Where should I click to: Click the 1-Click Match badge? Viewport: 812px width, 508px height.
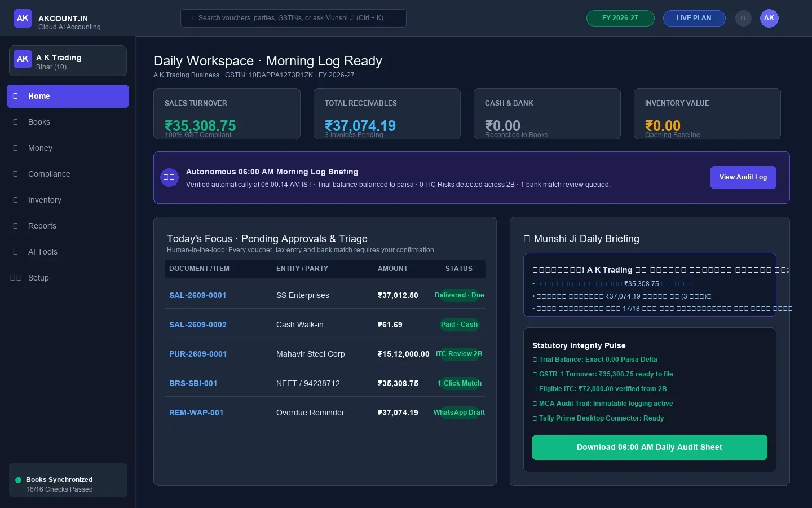459,383
